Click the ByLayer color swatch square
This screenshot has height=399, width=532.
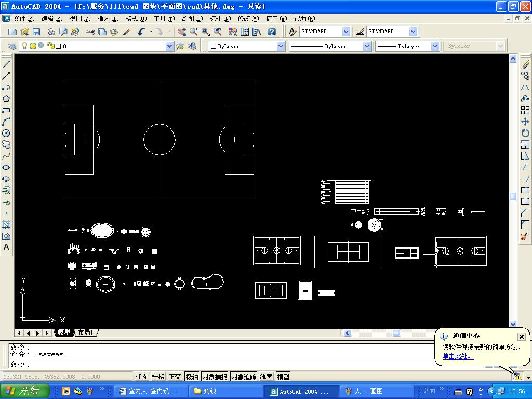(214, 46)
